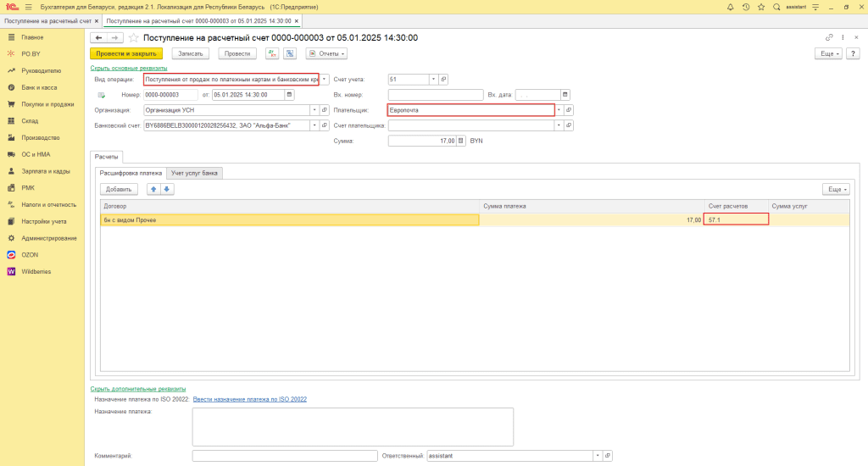Expand the Плательщик dropdown arrow

559,110
